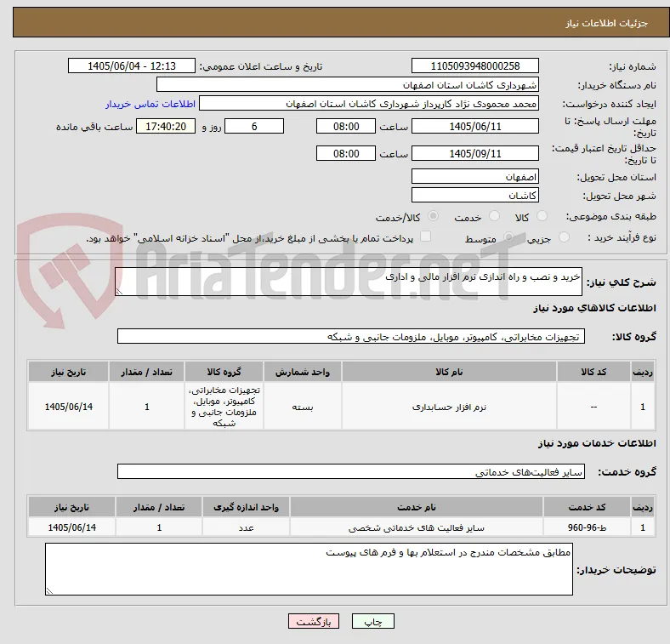Click the response deadline time field 08:00

pos(346,126)
